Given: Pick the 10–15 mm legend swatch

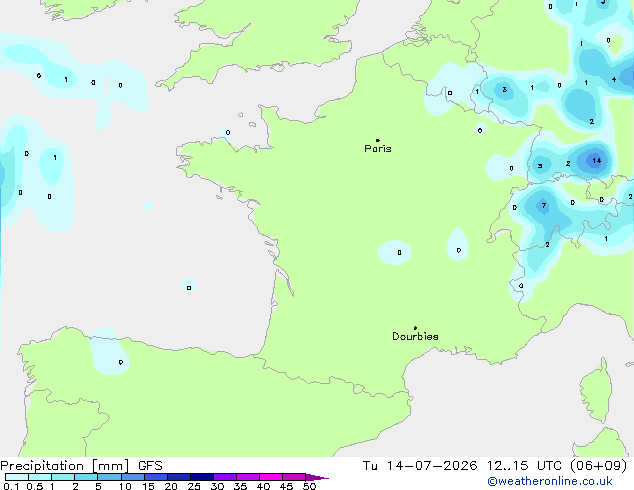Looking at the screenshot, I should tap(132, 477).
